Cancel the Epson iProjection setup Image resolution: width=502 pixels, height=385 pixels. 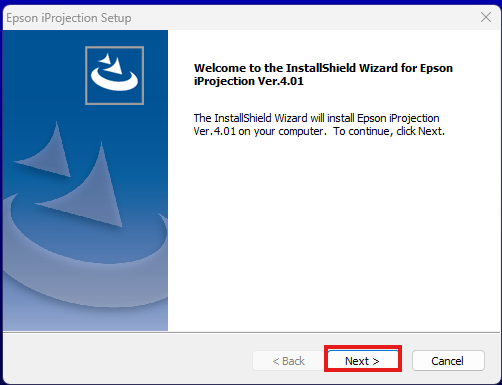tap(448, 360)
